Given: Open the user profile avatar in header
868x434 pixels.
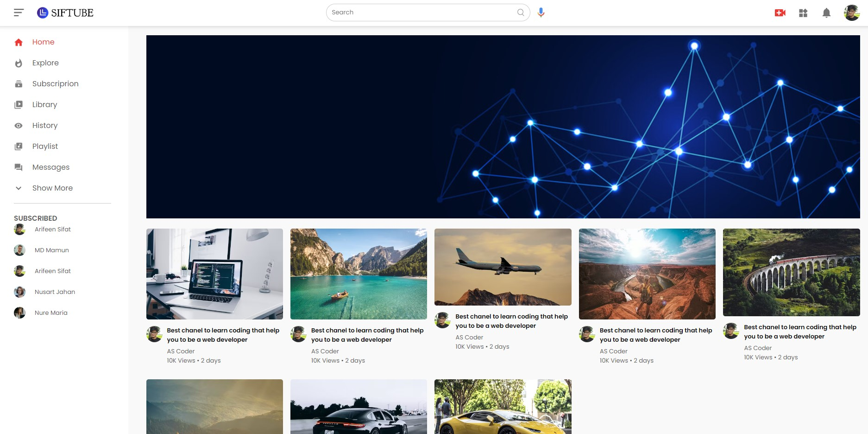Looking at the screenshot, I should point(851,13).
